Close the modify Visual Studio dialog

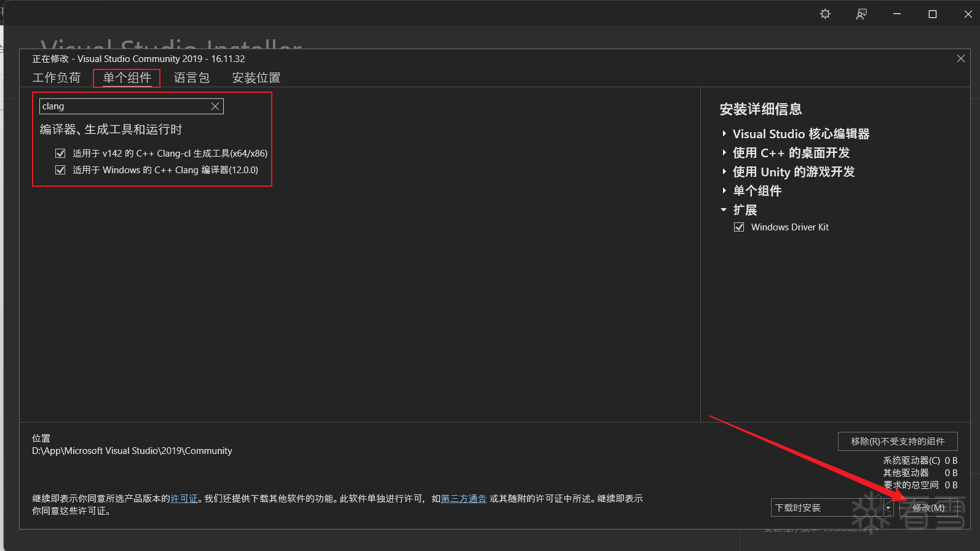coord(961,58)
